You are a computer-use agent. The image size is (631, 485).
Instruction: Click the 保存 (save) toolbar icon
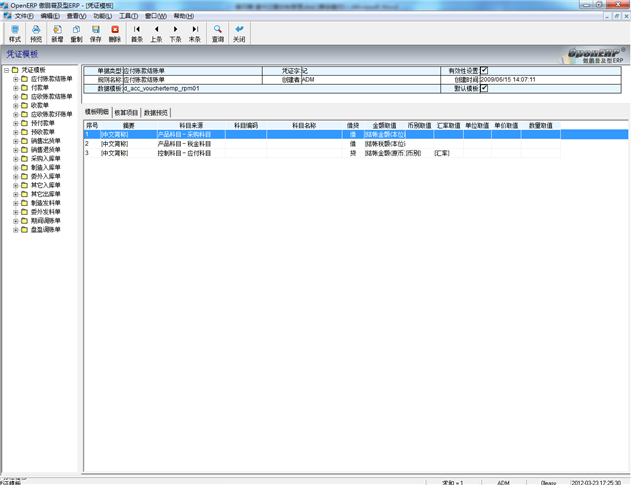coord(95,33)
